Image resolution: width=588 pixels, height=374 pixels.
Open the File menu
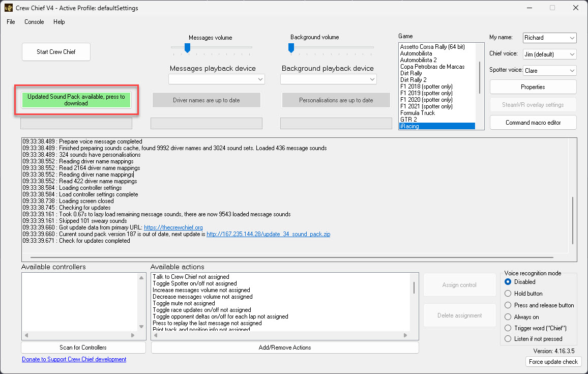(x=10, y=22)
